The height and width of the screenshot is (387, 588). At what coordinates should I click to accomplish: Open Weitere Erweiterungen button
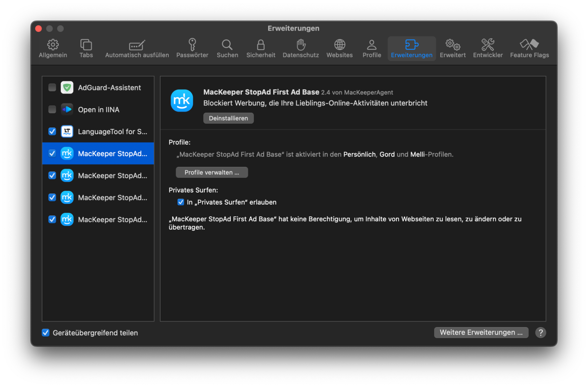pyautogui.click(x=481, y=333)
